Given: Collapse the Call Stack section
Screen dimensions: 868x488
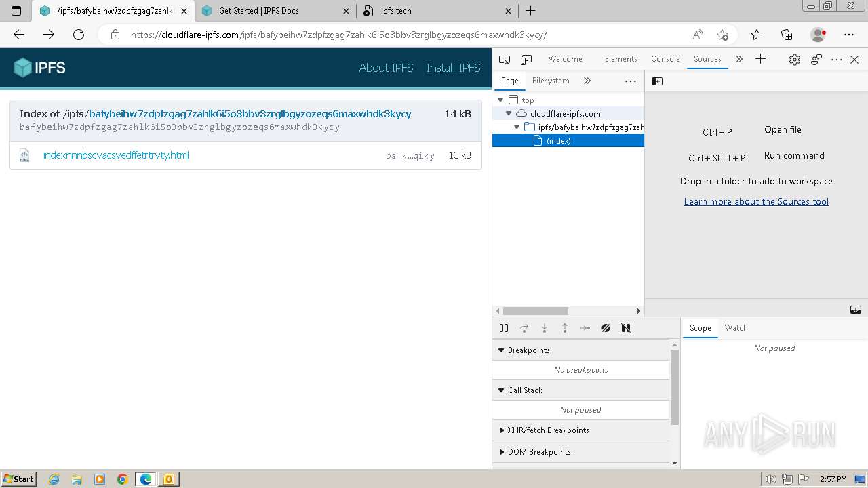Looking at the screenshot, I should click(580, 390).
